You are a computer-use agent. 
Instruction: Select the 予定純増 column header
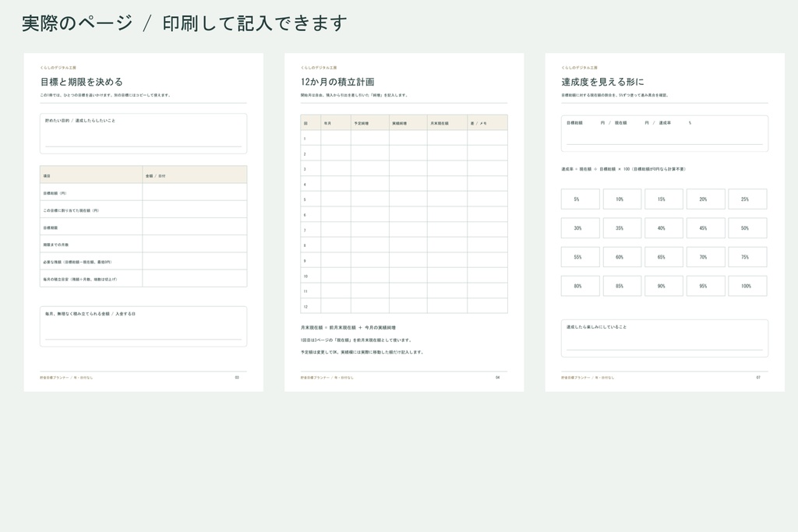(x=370, y=122)
